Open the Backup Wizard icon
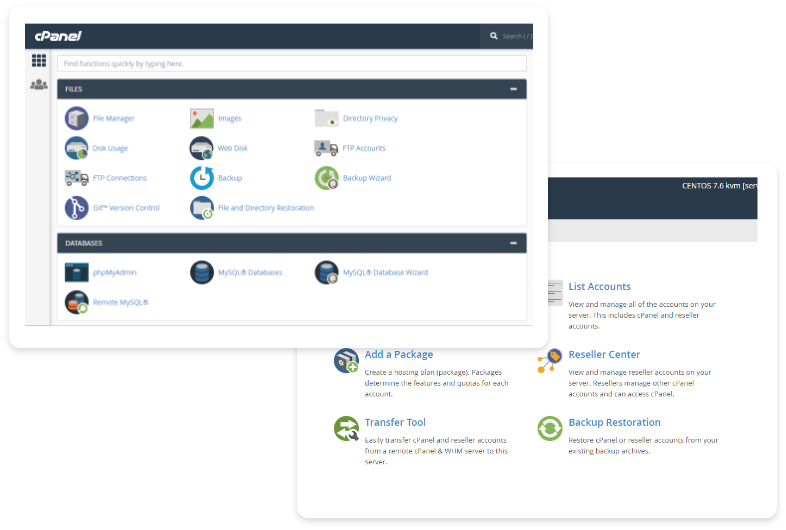Viewport: 786px width, 530px height. (326, 178)
